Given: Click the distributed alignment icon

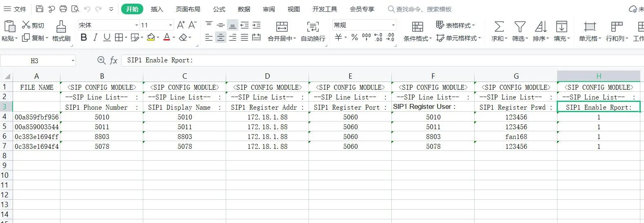Looking at the screenshot, I should [256, 38].
